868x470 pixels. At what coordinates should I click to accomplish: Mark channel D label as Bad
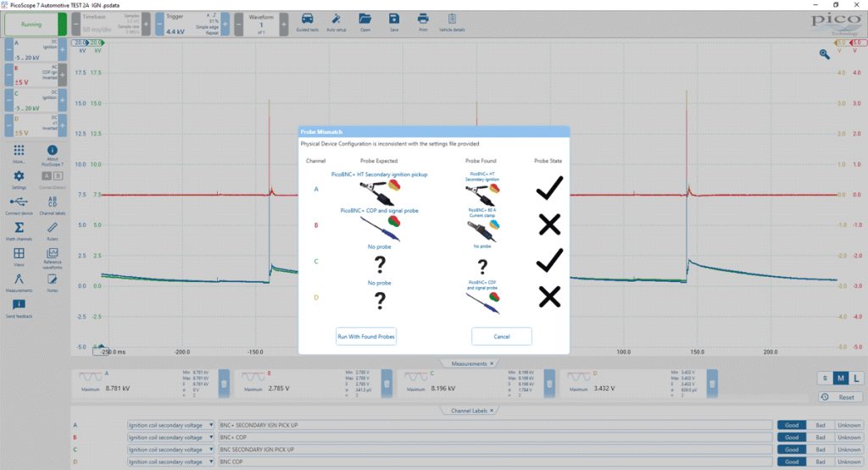coord(821,462)
